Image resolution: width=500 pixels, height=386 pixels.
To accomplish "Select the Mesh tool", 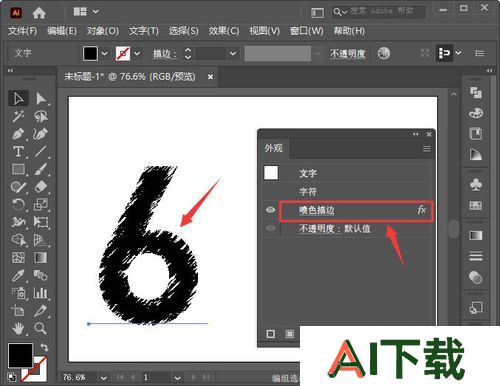I will 18,258.
